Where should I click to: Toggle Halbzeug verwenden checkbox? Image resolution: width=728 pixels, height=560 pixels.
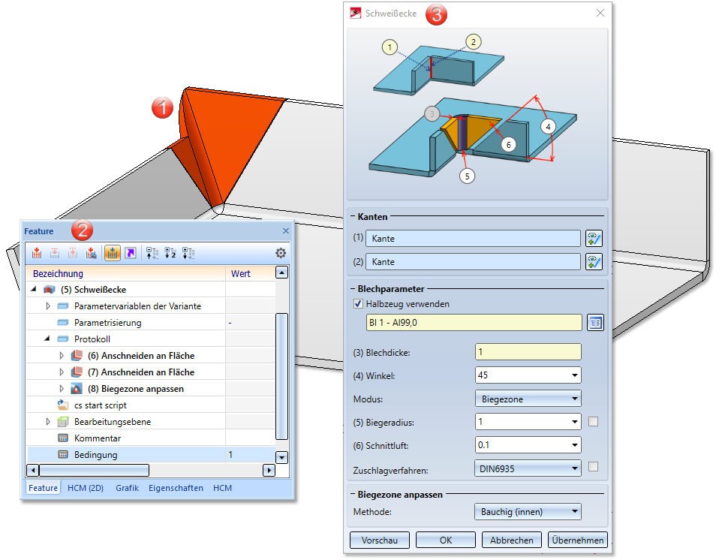[358, 304]
